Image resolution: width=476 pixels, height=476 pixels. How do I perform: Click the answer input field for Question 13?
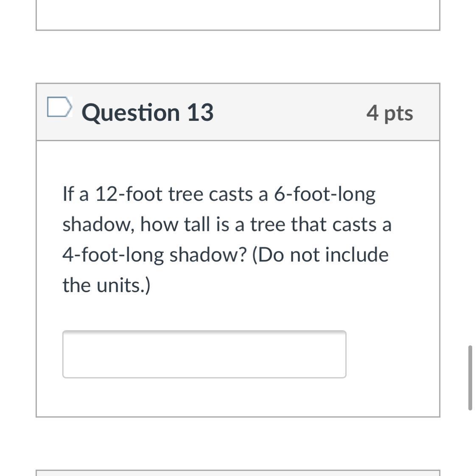[x=204, y=354]
